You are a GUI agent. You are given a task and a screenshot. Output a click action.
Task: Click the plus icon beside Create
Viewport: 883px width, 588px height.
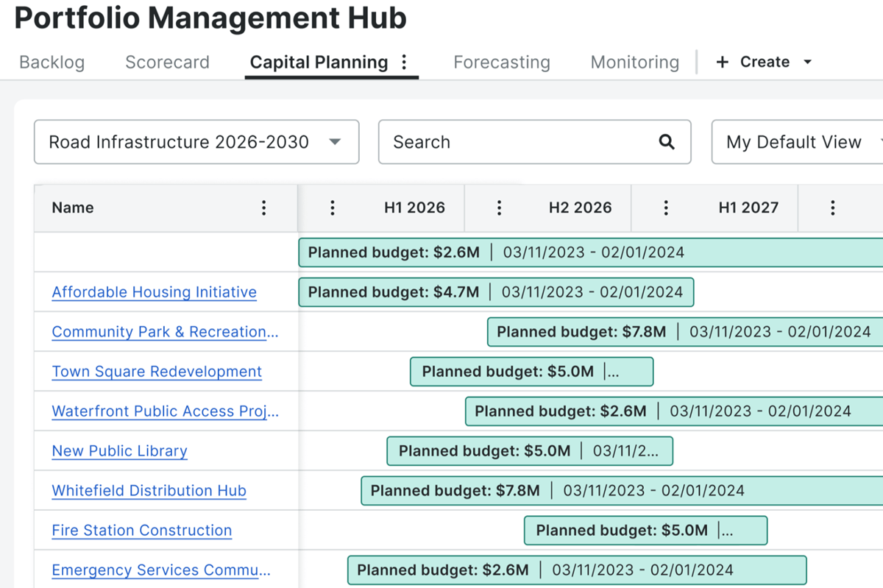723,62
